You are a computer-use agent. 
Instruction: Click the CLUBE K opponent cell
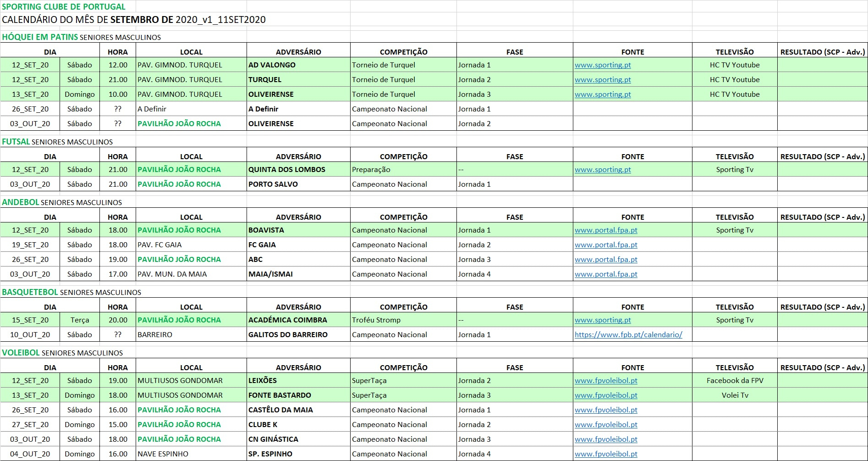[x=298, y=425]
